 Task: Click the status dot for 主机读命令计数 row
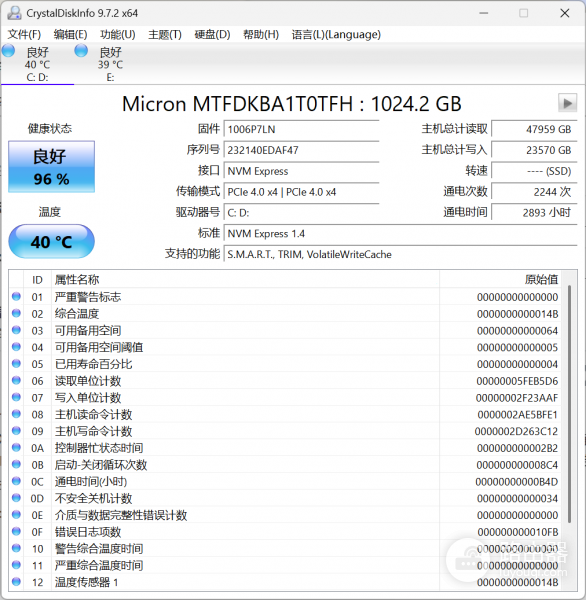click(16, 414)
